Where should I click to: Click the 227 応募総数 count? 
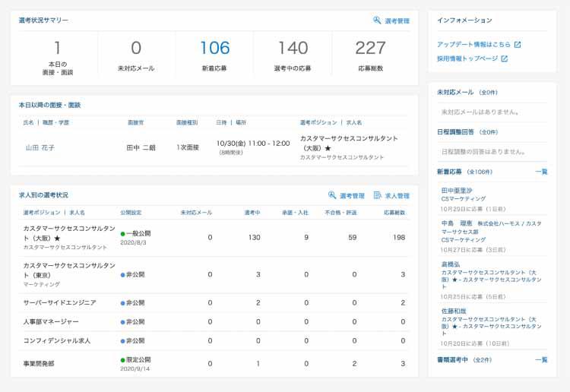click(x=370, y=48)
